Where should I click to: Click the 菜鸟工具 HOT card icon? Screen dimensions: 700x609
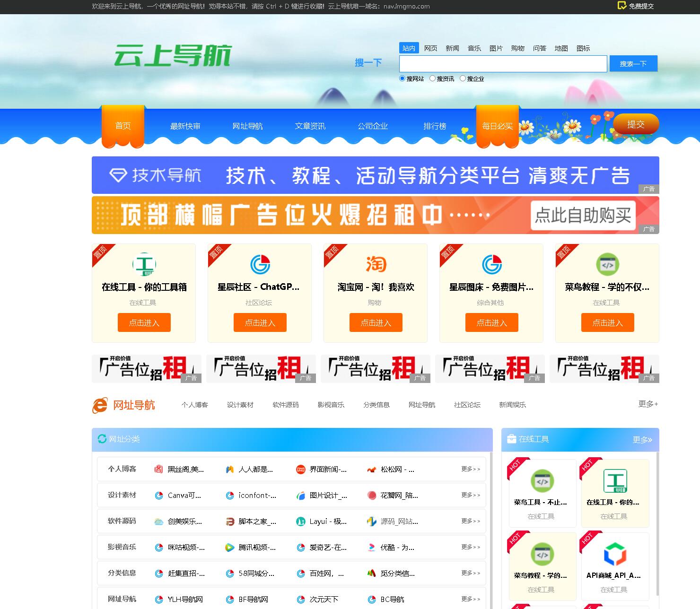coord(542,481)
